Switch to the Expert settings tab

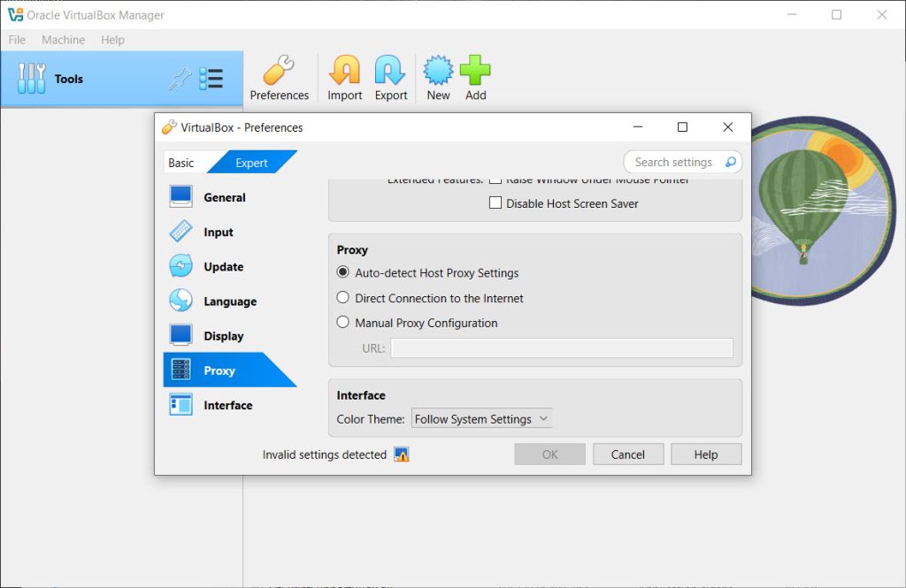(251, 163)
